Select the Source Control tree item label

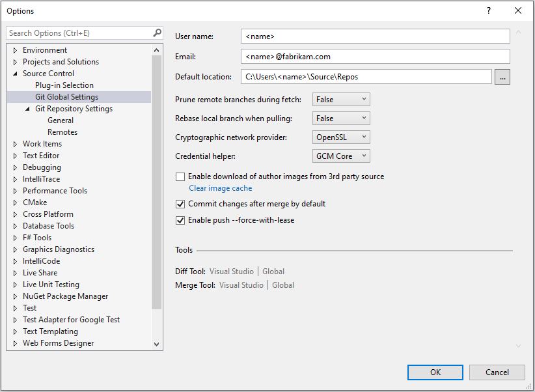point(48,74)
